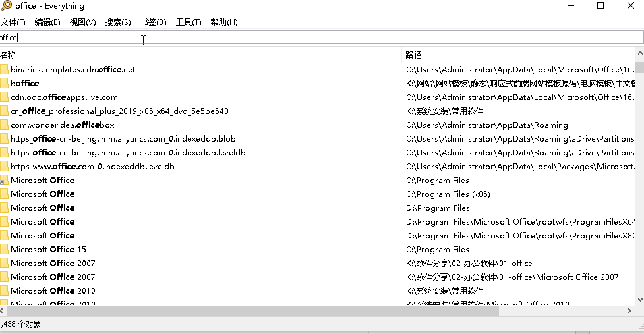
Task: Click folder icon beside com.wonderidea.officebox
Action: 3,125
